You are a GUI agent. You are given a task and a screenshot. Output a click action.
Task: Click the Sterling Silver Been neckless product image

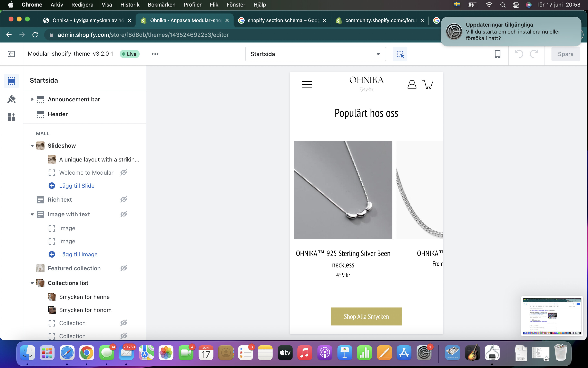click(343, 190)
